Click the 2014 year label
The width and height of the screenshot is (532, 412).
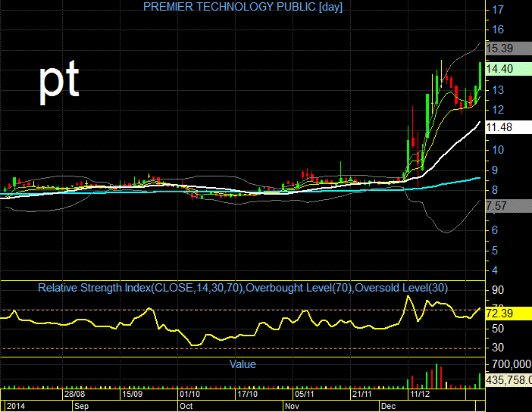pos(16,406)
